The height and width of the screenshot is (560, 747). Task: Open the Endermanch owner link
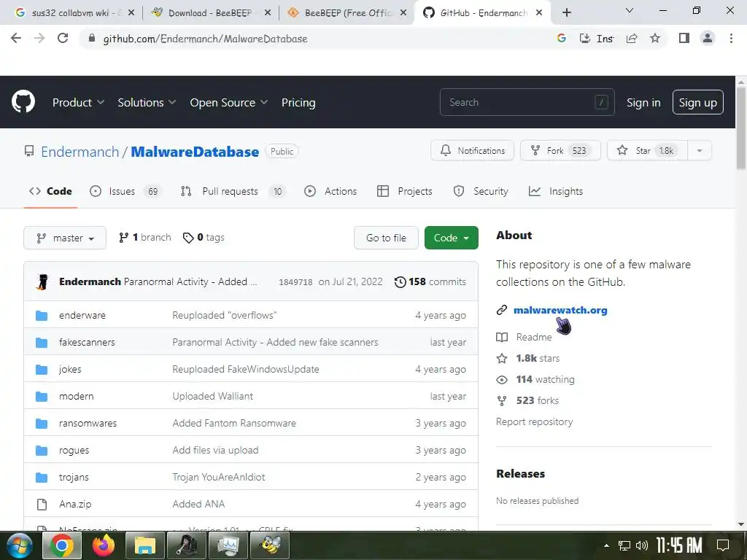80,152
